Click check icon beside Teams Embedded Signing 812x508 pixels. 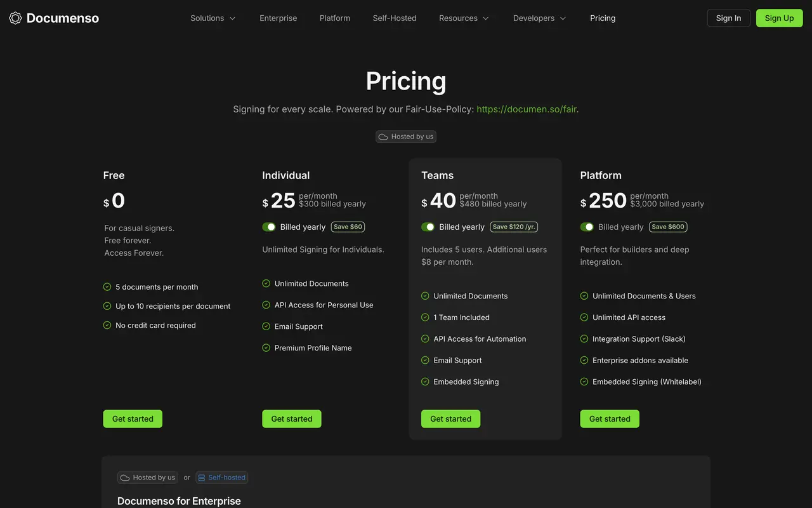[425, 382]
